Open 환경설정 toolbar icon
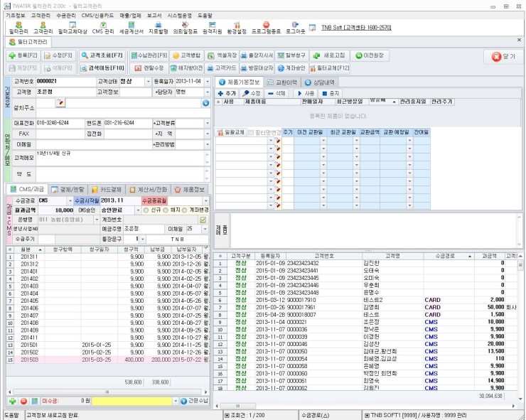The width and height of the screenshot is (526, 420). click(x=237, y=28)
